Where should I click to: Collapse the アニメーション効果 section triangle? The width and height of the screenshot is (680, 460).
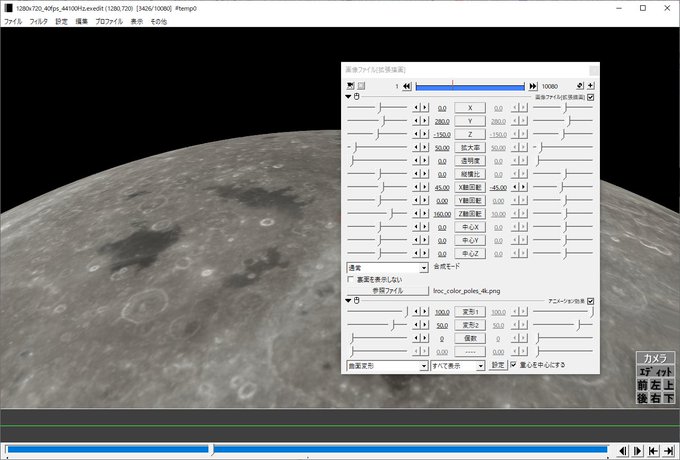[349, 300]
